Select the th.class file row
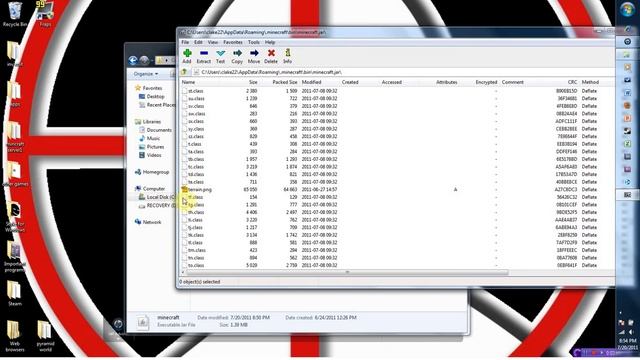640x360 pixels. (x=396, y=212)
